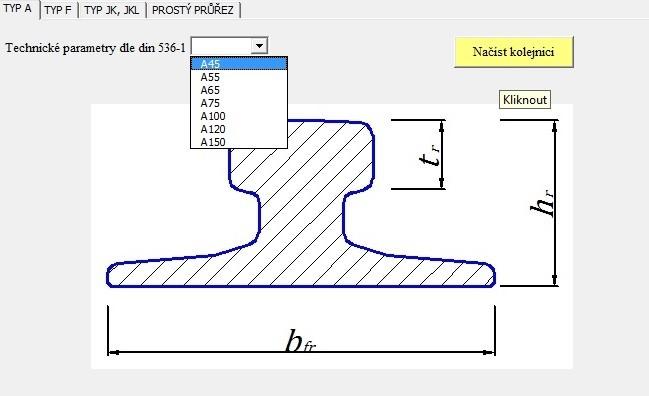Image resolution: width=649 pixels, height=396 pixels.
Task: Click the bfr width dimension label
Action: (x=301, y=342)
